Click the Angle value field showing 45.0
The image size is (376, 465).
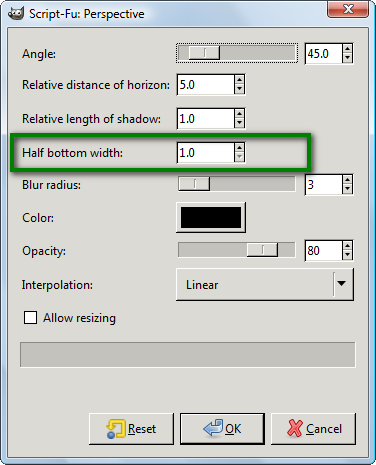(x=323, y=53)
